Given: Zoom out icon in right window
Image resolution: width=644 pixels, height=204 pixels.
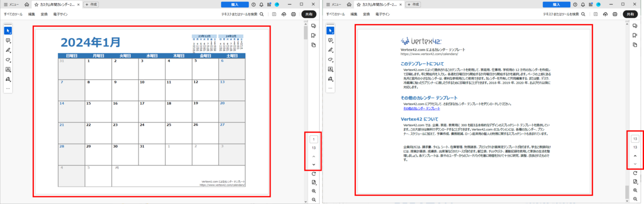Looking at the screenshot, I should (635, 199).
